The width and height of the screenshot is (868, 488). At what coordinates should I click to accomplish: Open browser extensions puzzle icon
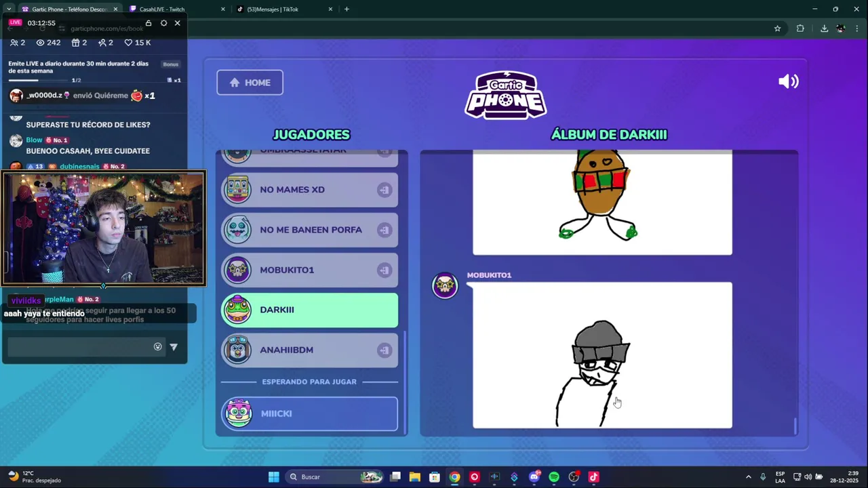click(x=800, y=28)
